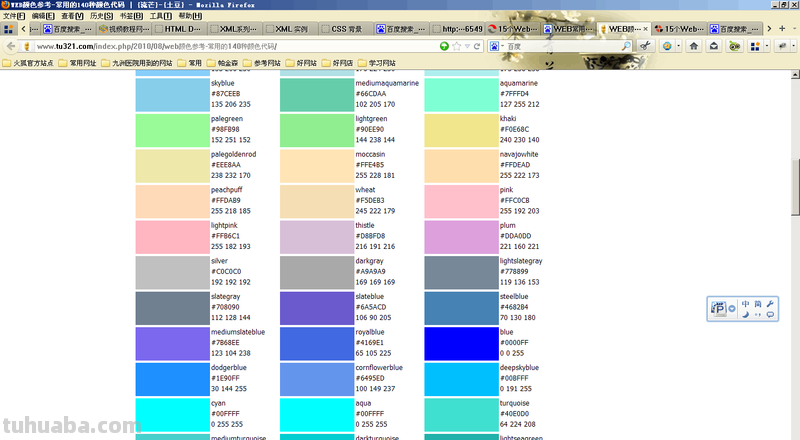Click the scissors screenshot icon in the toolbar

click(647, 46)
